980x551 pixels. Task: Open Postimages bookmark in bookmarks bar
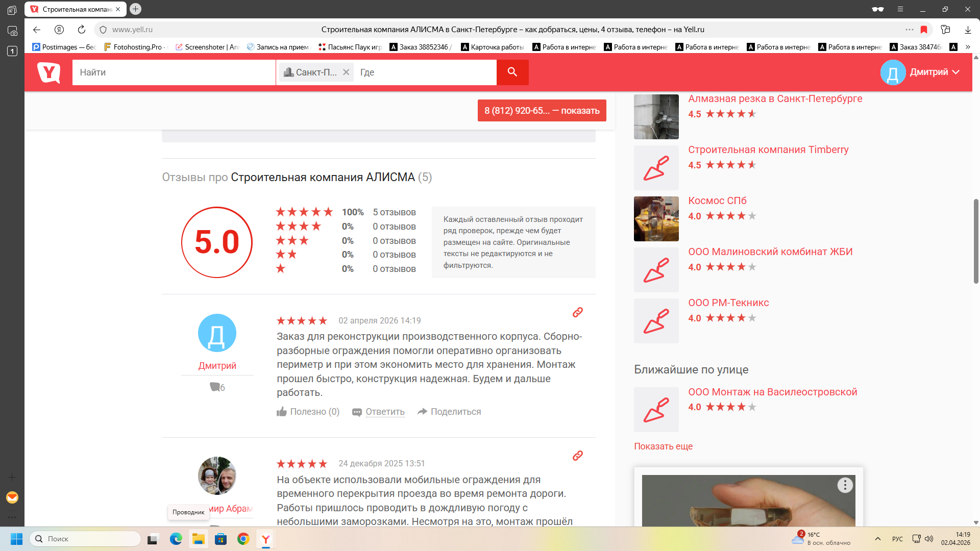(x=64, y=47)
